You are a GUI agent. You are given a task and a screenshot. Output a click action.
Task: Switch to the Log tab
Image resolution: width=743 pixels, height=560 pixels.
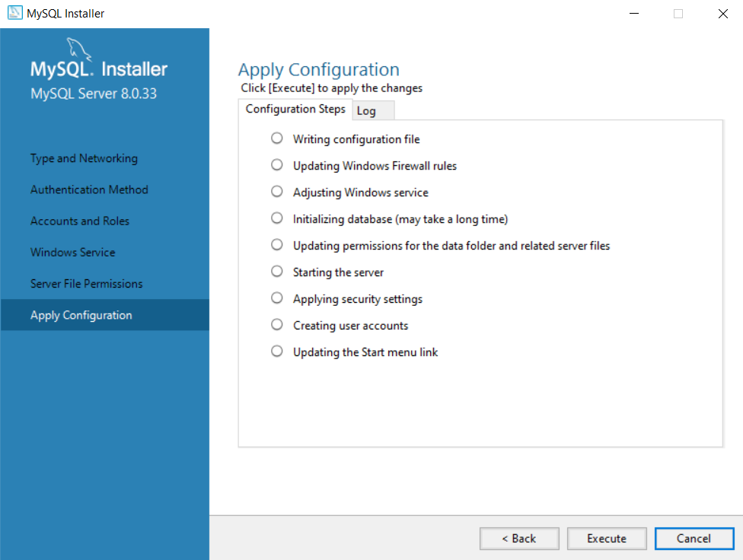pyautogui.click(x=369, y=110)
